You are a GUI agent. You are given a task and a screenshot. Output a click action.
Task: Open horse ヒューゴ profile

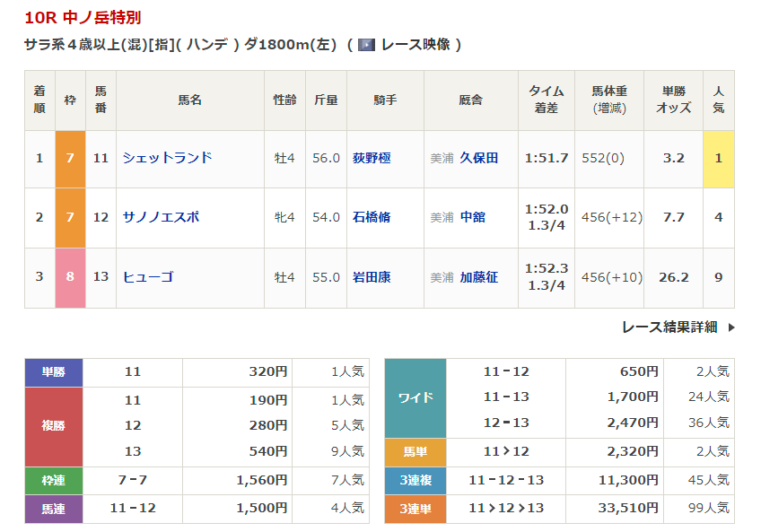(147, 277)
